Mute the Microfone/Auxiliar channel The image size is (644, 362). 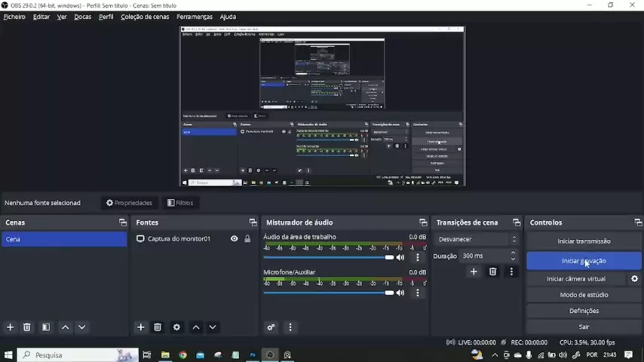400,293
